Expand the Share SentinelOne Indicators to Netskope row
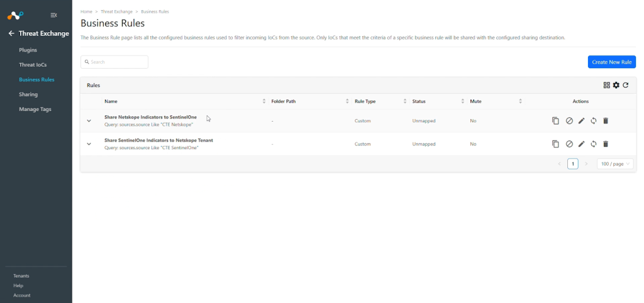This screenshot has width=644, height=303. (89, 144)
